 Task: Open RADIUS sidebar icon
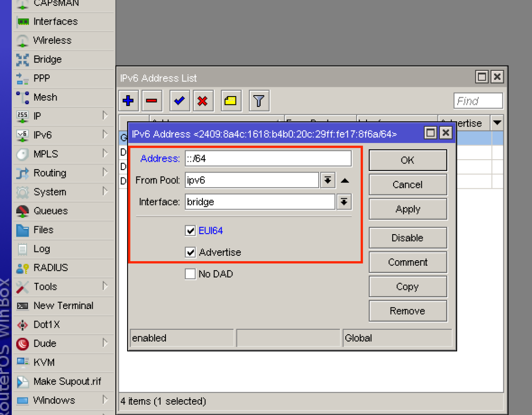point(22,268)
